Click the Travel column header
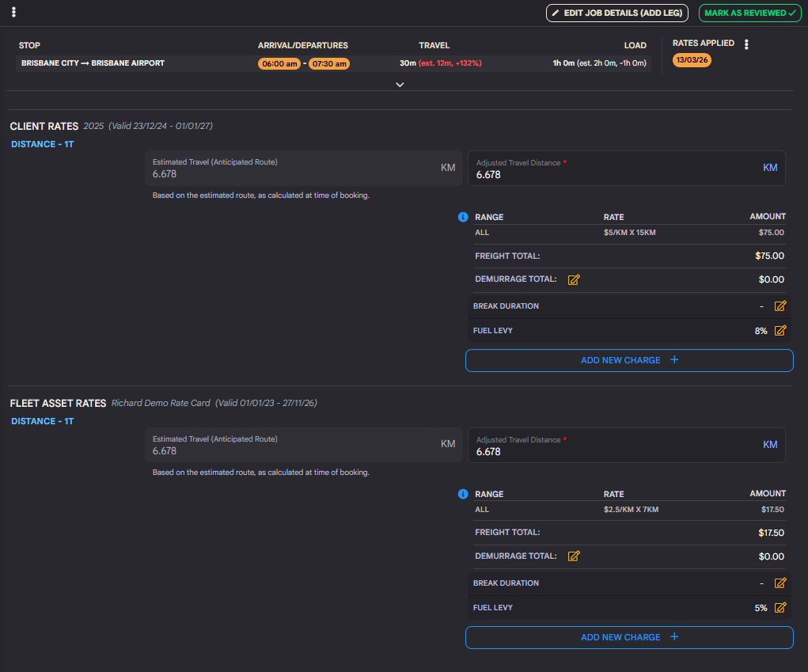The width and height of the screenshot is (808, 672). 434,45
